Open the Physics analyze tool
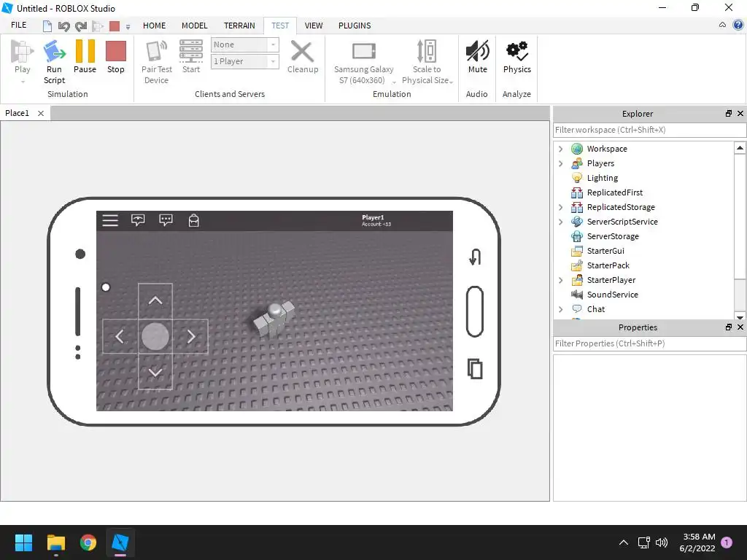 tap(517, 52)
